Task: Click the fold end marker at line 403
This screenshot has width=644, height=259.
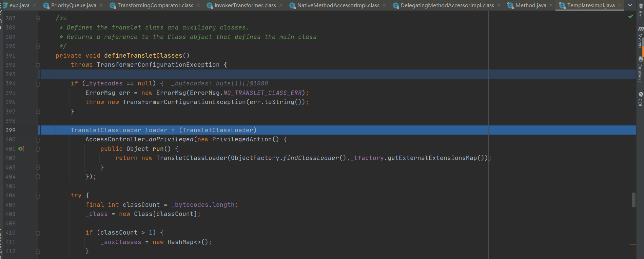Action: pos(38,167)
